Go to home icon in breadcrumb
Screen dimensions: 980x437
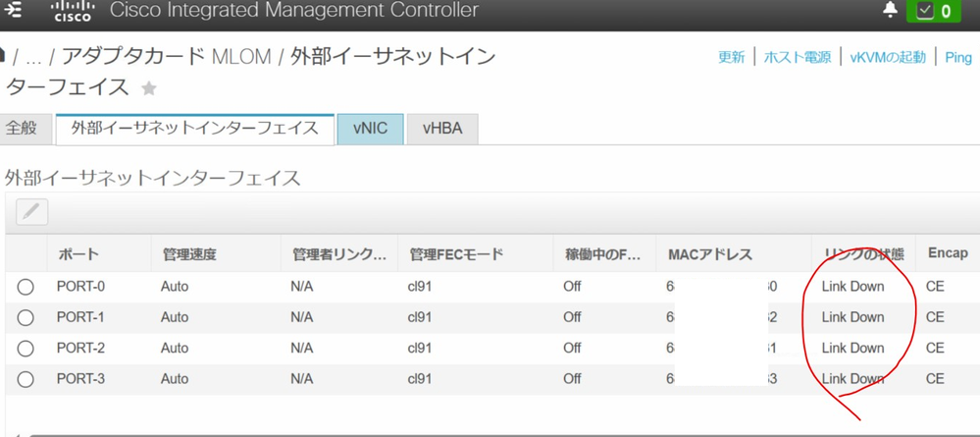3,56
